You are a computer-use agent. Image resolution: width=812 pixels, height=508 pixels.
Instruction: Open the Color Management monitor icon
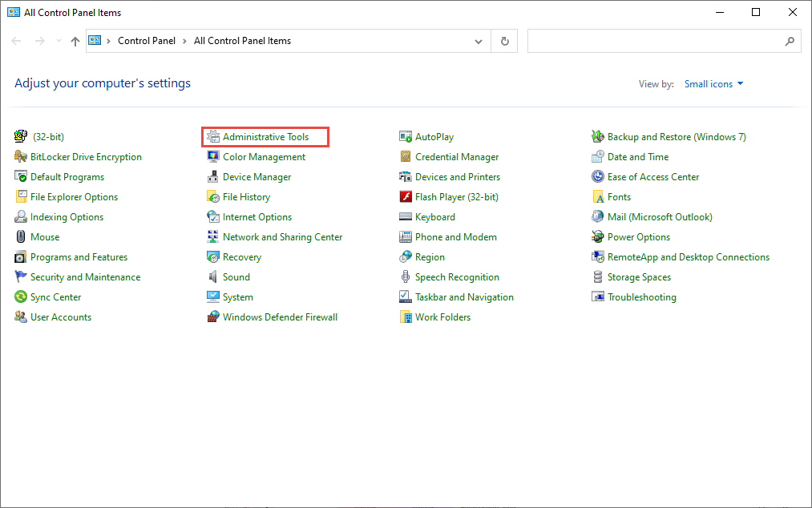[x=213, y=157]
